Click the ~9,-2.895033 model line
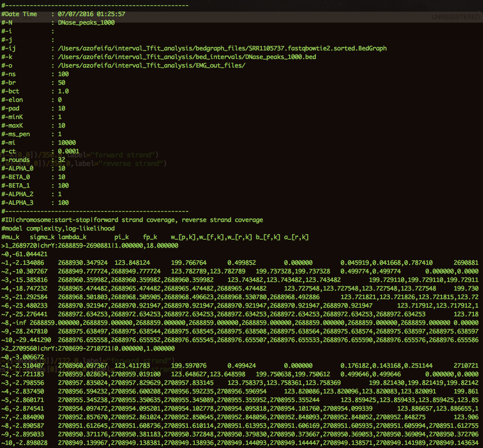Image resolution: width=483 pixels, height=448 pixels. pos(240,434)
